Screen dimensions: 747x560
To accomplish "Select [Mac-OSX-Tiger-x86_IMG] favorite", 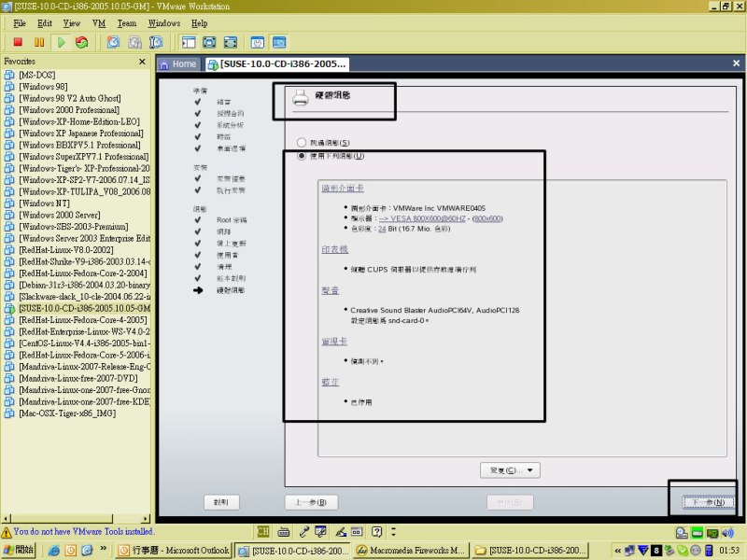I will [x=67, y=413].
